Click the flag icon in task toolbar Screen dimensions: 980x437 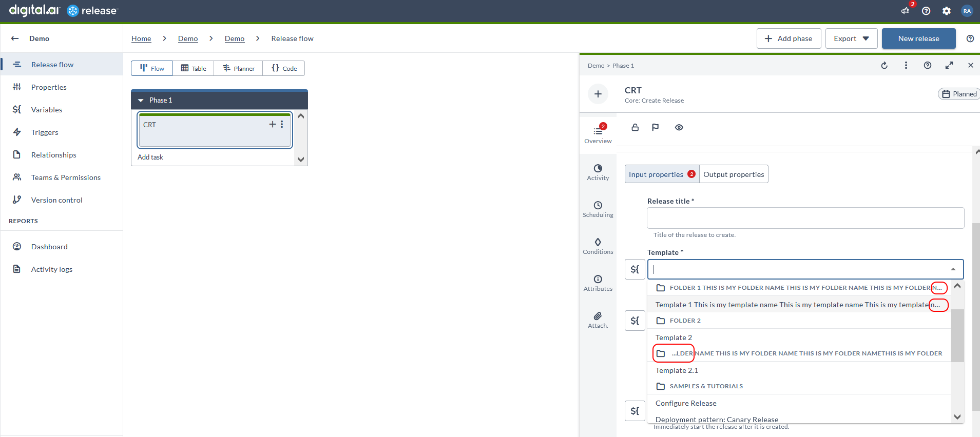point(656,127)
